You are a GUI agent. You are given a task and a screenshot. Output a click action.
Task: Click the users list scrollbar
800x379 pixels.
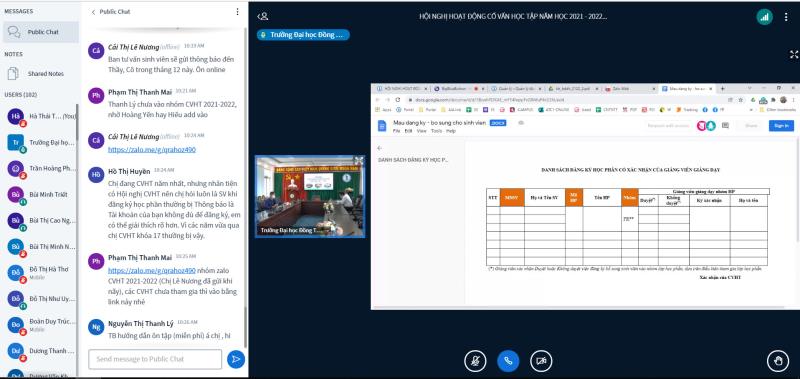click(78, 122)
